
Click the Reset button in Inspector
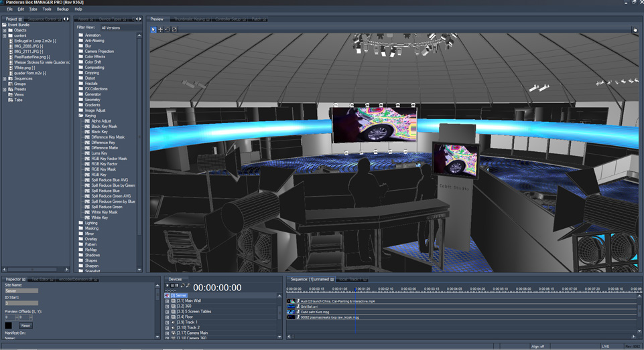pyautogui.click(x=25, y=325)
